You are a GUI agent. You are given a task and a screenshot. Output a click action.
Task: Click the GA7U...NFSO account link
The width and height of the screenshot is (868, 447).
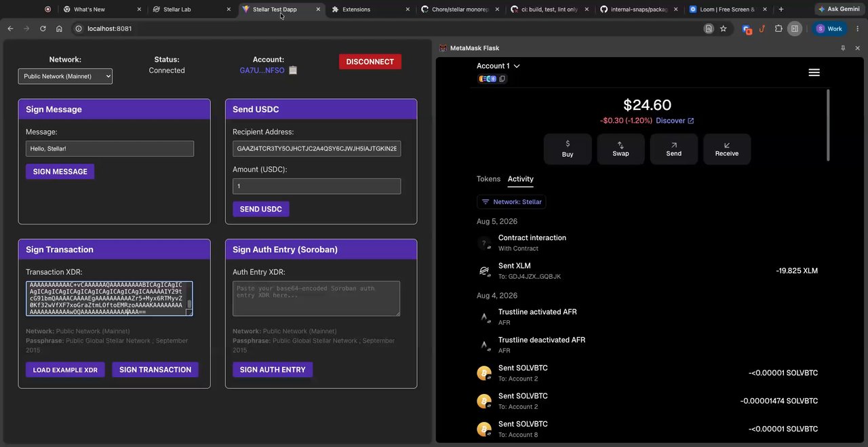[262, 71]
